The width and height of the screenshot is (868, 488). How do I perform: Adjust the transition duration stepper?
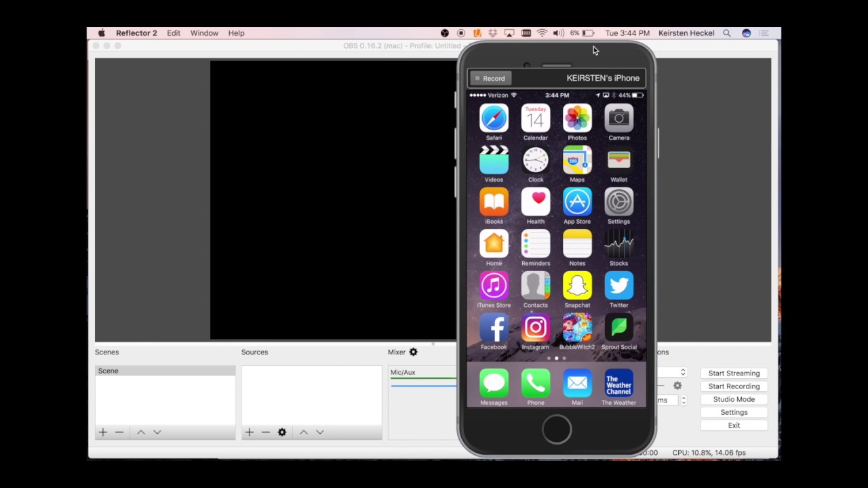pos(683,401)
